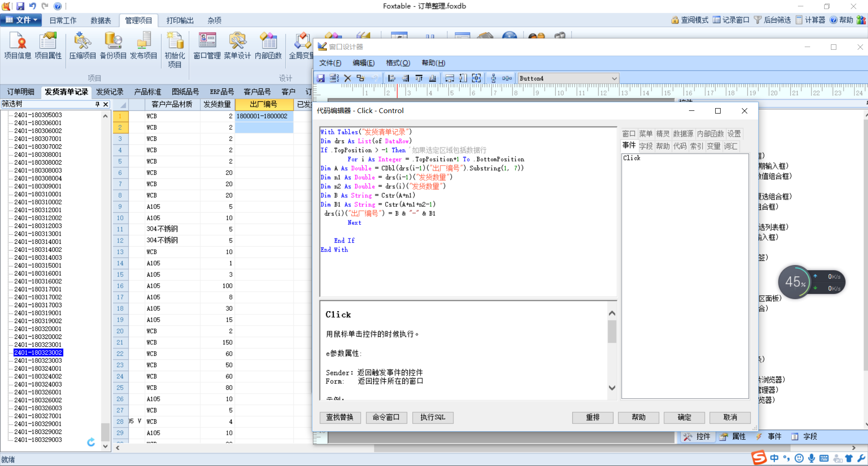The width and height of the screenshot is (868, 466).
Task: Click the save icon in quick access toolbar
Action: (x=20, y=6)
